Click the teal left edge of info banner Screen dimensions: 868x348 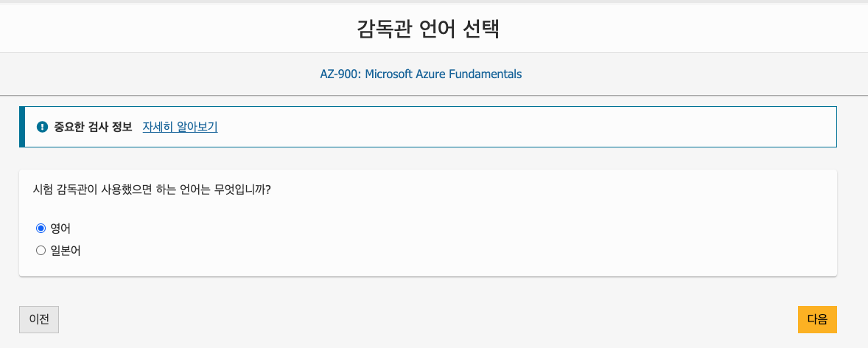pos(21,127)
